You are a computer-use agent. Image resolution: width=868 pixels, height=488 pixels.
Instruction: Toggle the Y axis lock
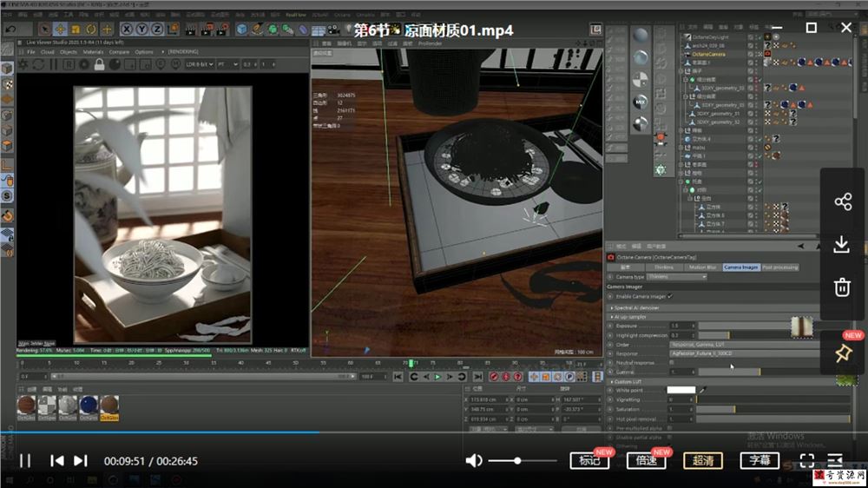tap(141, 29)
